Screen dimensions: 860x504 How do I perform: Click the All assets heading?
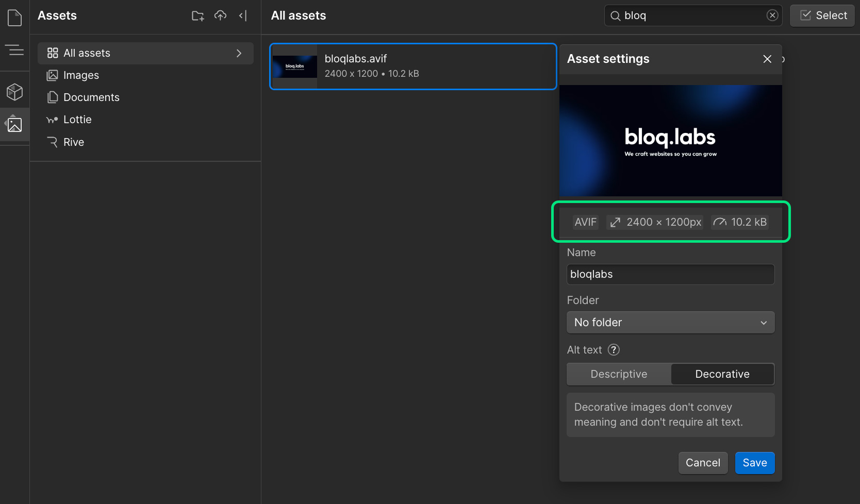(299, 15)
